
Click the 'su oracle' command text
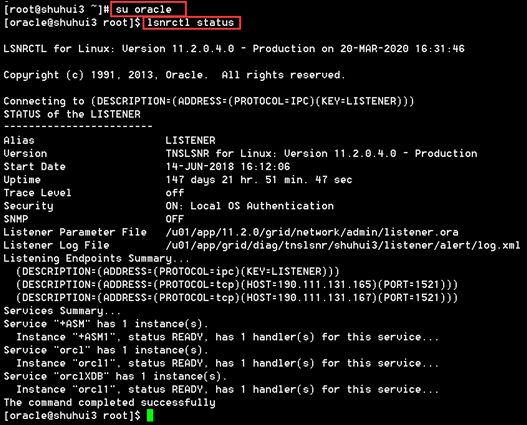point(144,9)
